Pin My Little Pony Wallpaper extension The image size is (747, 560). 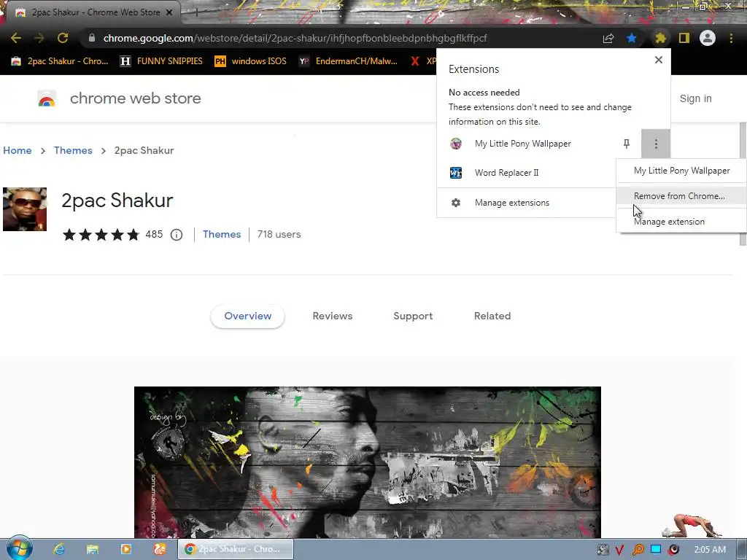click(627, 144)
